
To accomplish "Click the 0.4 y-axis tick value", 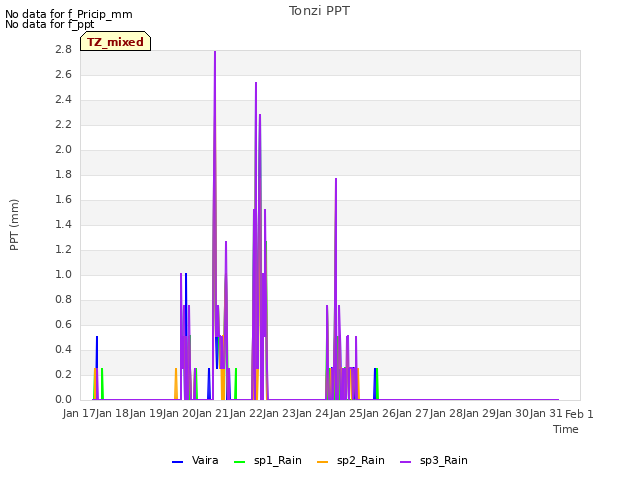I will coord(63,350).
